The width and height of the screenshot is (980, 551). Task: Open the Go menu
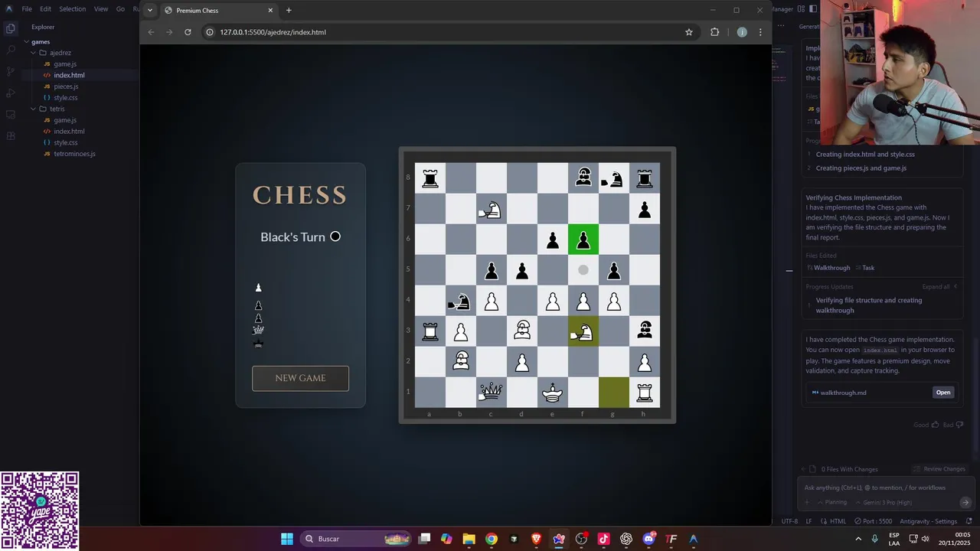pos(120,9)
